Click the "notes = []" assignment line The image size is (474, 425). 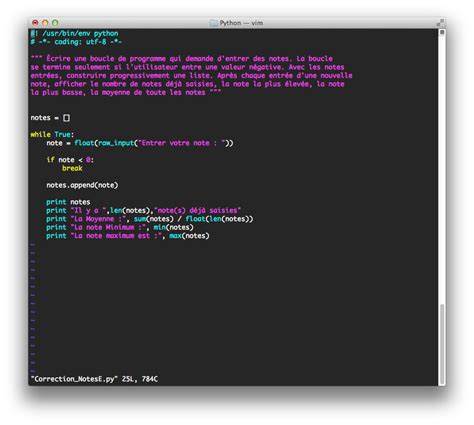(50, 118)
